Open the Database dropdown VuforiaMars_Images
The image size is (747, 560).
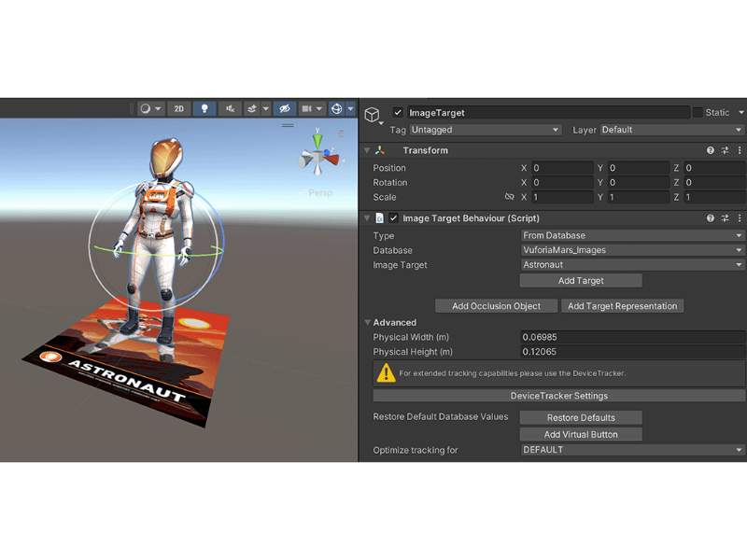(632, 250)
